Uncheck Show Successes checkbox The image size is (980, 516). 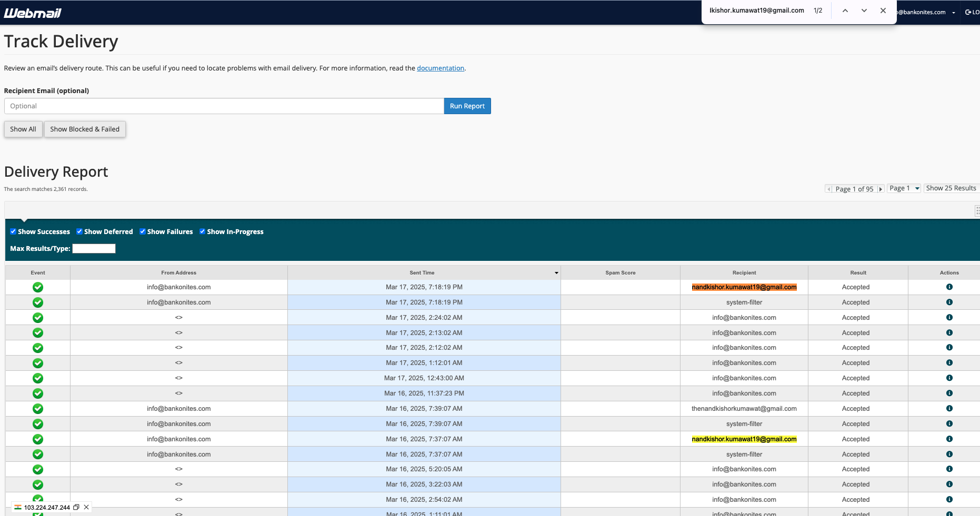click(13, 231)
